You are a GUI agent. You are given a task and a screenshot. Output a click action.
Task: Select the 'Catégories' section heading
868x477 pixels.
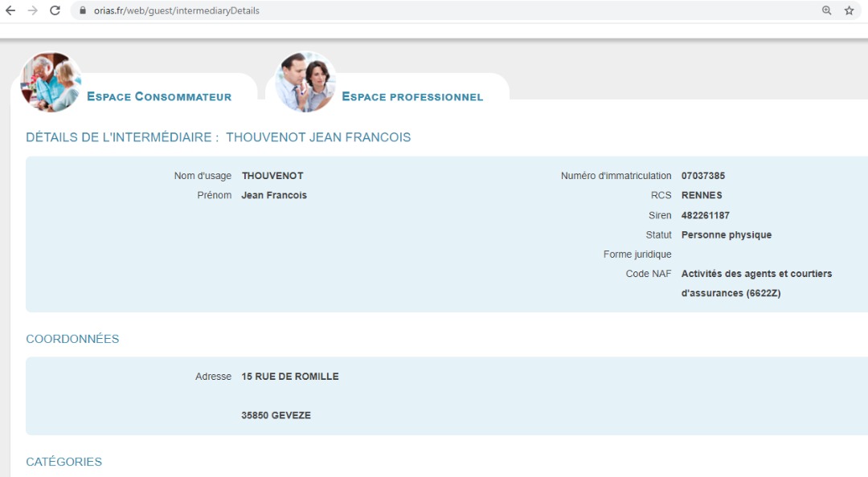tap(64, 462)
